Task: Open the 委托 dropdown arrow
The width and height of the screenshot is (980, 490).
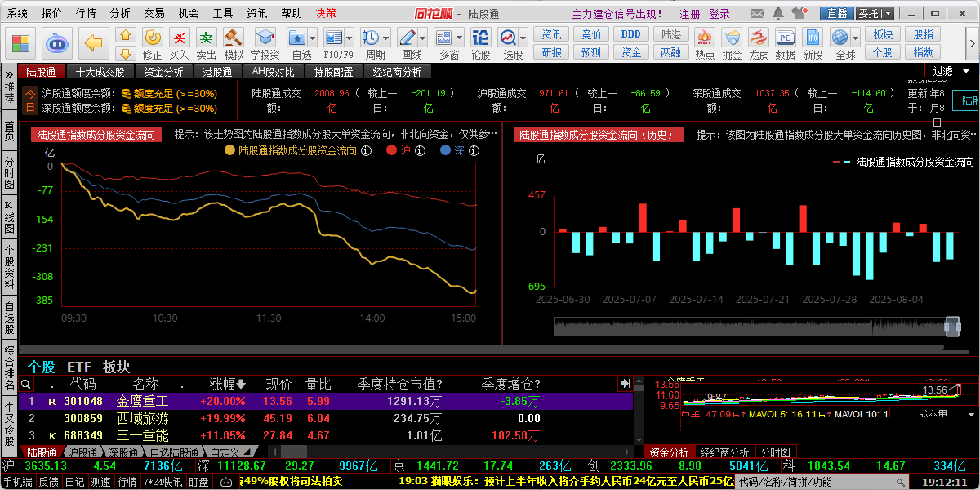Action: (888, 14)
